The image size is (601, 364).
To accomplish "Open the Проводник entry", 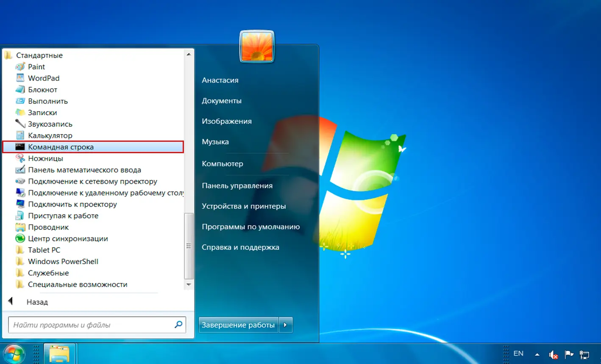I will (48, 227).
